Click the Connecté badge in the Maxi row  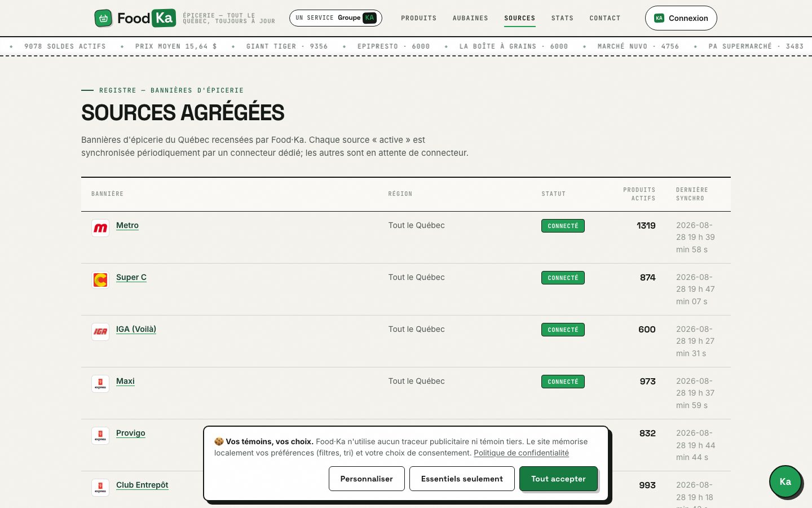tap(563, 382)
